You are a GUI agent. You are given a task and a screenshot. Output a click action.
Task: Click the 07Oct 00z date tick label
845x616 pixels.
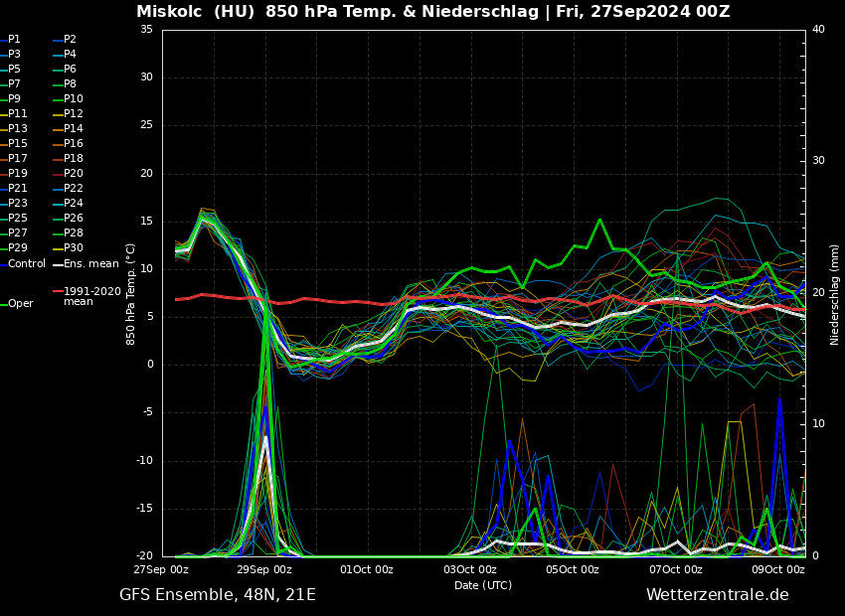(676, 569)
